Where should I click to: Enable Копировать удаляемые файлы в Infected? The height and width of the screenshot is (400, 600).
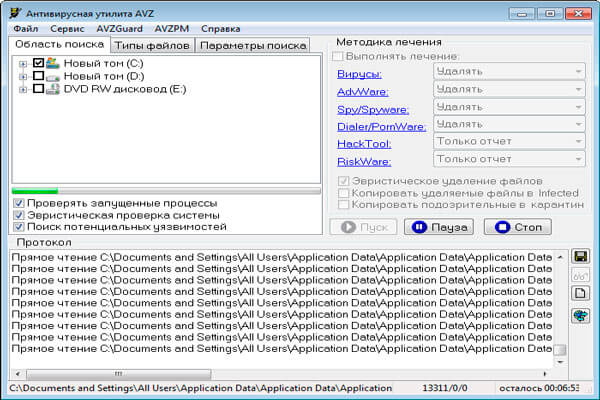(x=343, y=193)
